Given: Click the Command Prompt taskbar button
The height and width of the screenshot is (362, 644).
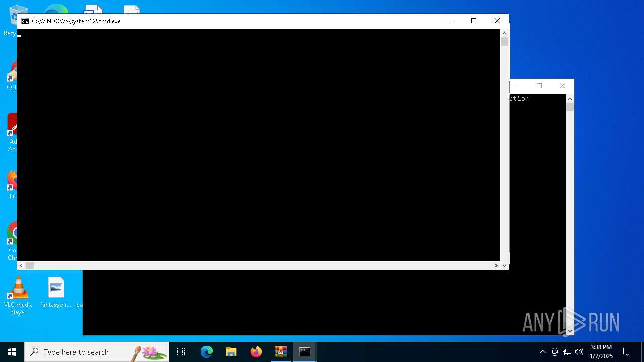Looking at the screenshot, I should (x=305, y=352).
